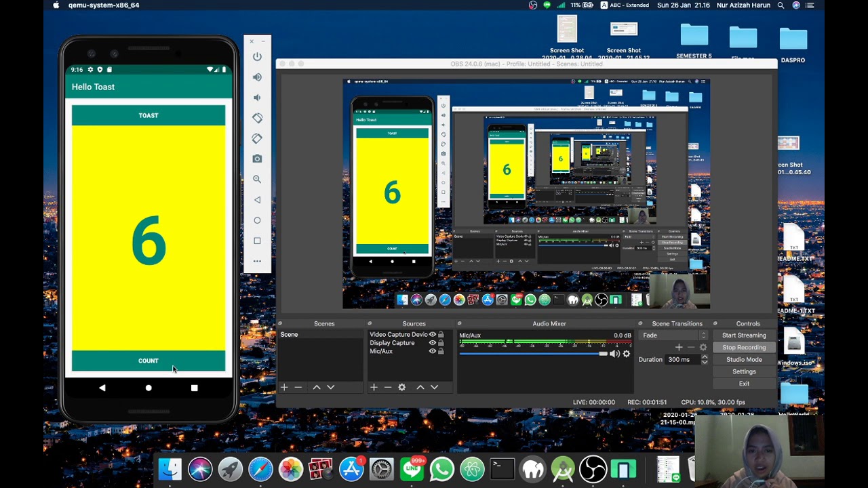Open OBS Studio from the dock
Viewport: 868px width, 488px height.
coord(593,469)
